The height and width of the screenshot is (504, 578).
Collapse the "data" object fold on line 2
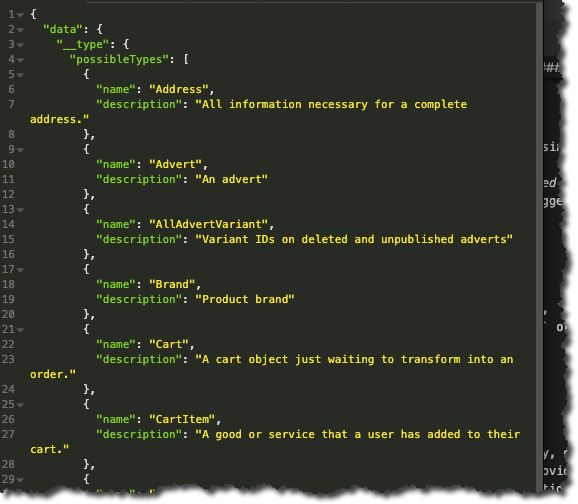click(20, 30)
